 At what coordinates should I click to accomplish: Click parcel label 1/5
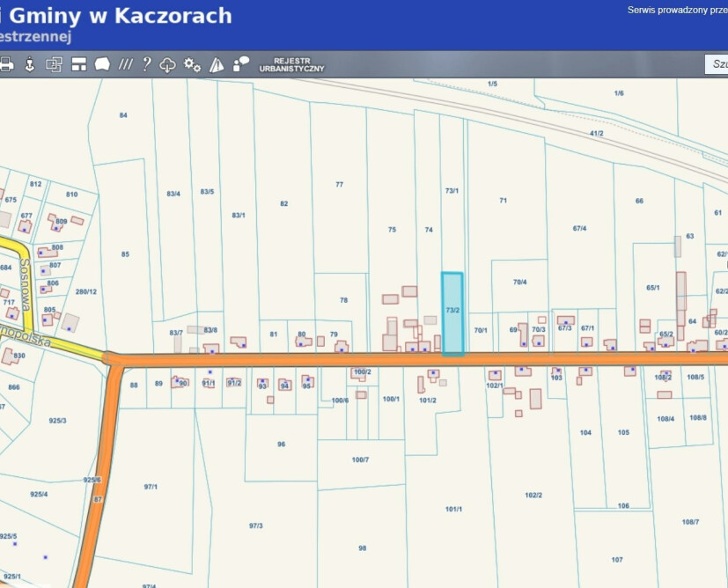[493, 84]
